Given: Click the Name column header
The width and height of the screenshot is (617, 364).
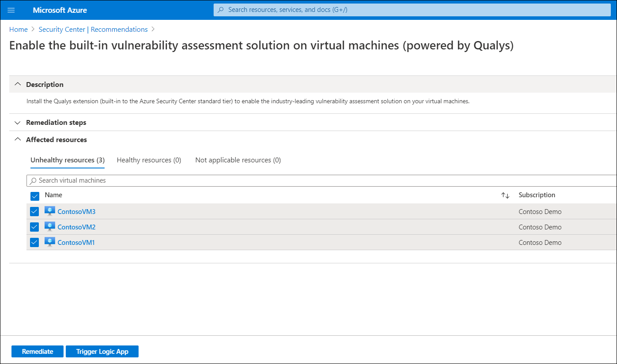Looking at the screenshot, I should tap(53, 195).
